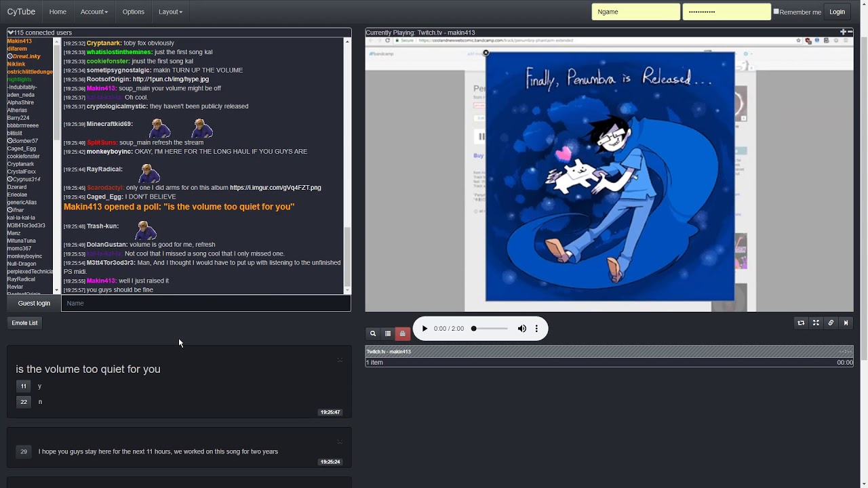868x488 pixels.
Task: Open the Account dropdown menu
Action: (x=94, y=12)
